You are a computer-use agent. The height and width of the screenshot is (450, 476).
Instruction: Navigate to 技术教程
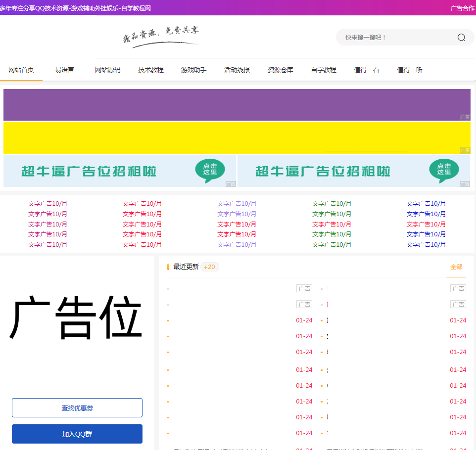pyautogui.click(x=150, y=70)
